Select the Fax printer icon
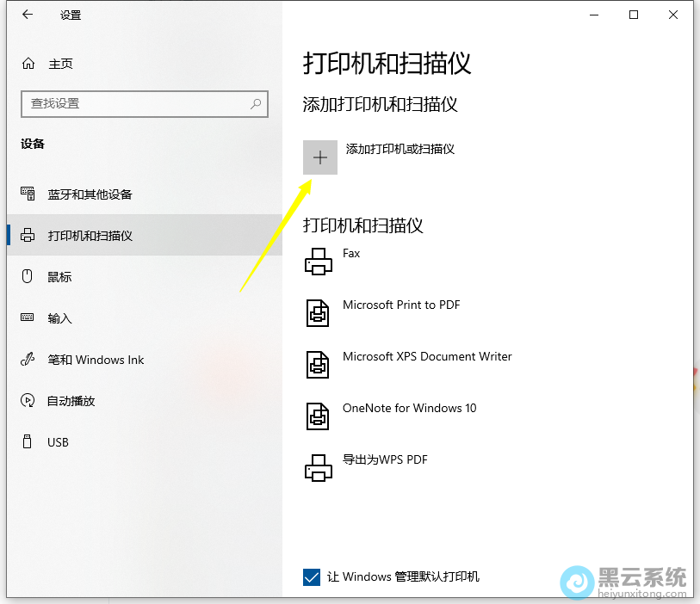 [319, 261]
